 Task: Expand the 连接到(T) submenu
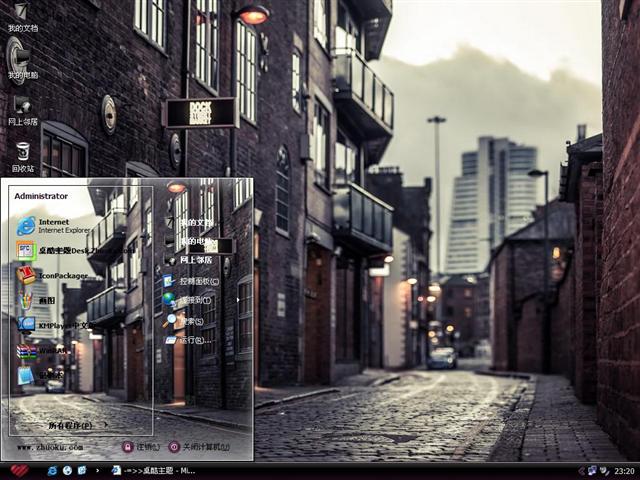187,300
